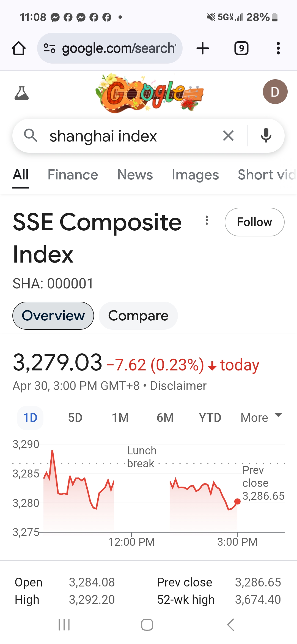This screenshot has width=297, height=644.
Task: Tap the Chrome home icon
Action: pos(19,48)
